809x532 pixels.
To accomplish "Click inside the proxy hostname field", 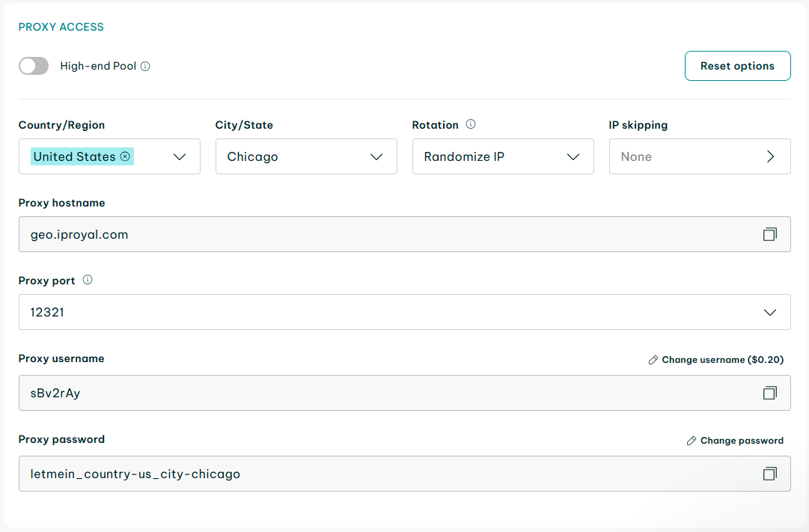I will pyautogui.click(x=374, y=234).
